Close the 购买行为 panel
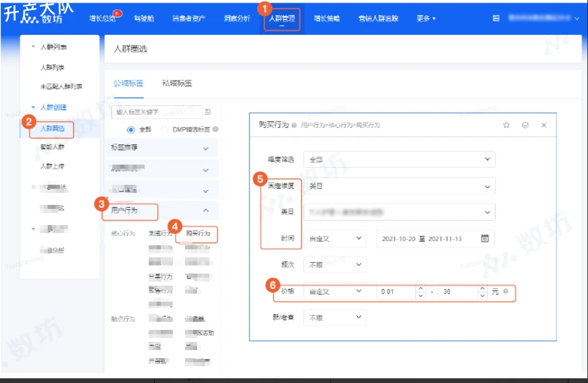This screenshot has height=383, width=588. click(x=544, y=125)
